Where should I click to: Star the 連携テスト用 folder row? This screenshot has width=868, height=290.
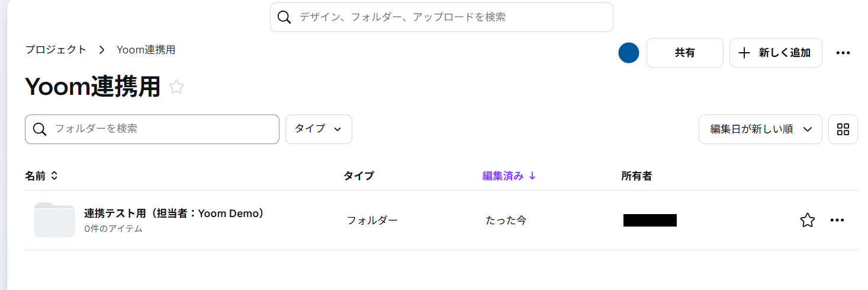tap(807, 221)
